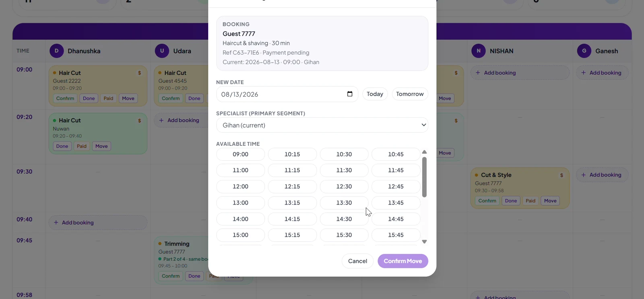Add a booking for NISHAN at 09:00
Screen dimensions: 644x299
click(x=520, y=73)
